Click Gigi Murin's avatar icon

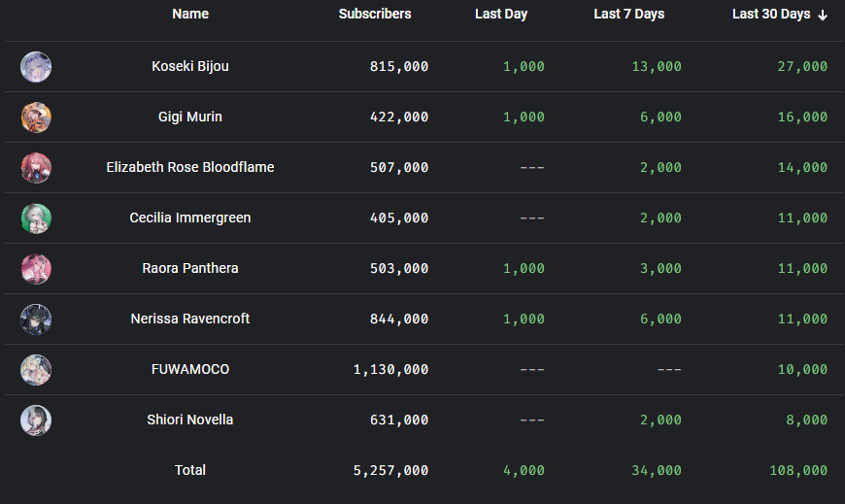[x=36, y=117]
